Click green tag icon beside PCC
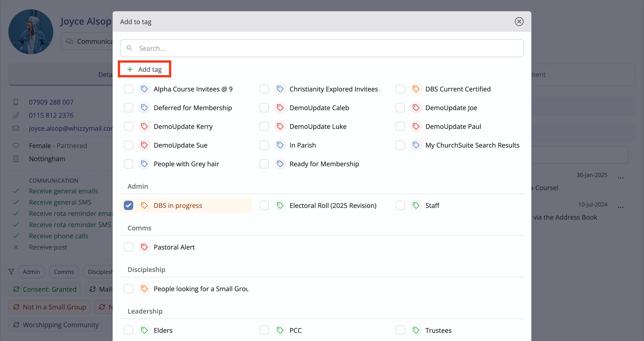Image resolution: width=644 pixels, height=341 pixels. [280, 330]
